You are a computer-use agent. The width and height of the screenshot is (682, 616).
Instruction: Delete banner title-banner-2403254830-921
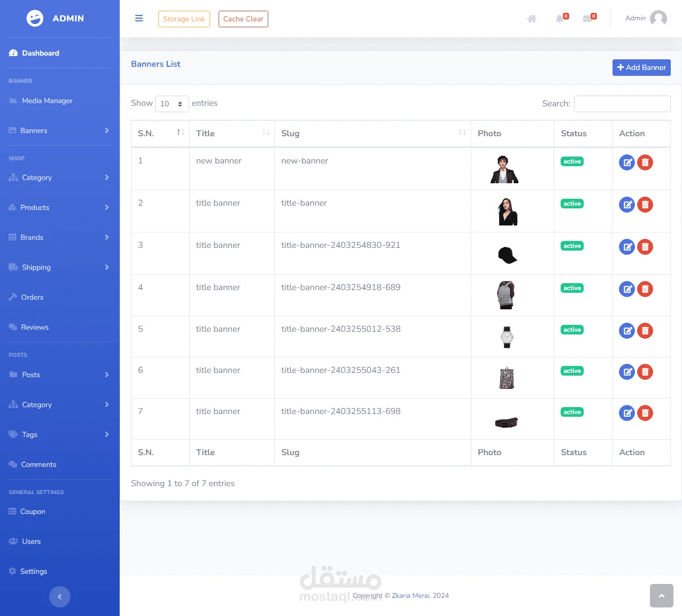tap(645, 247)
